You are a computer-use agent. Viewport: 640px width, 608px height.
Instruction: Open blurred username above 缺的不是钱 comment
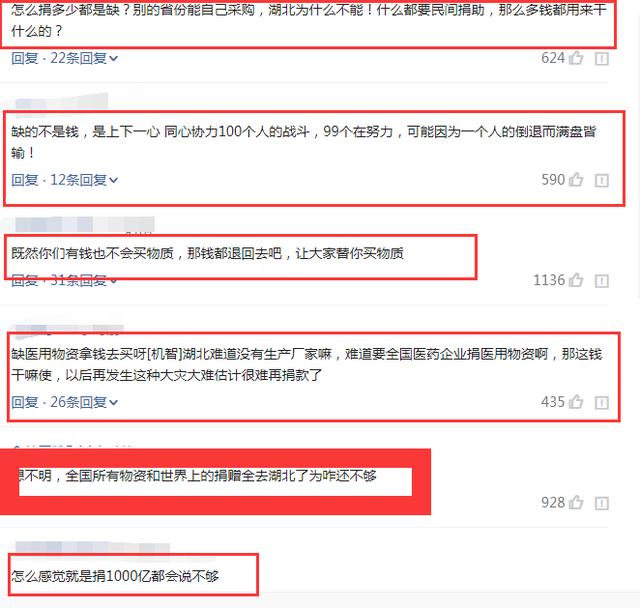point(62,102)
